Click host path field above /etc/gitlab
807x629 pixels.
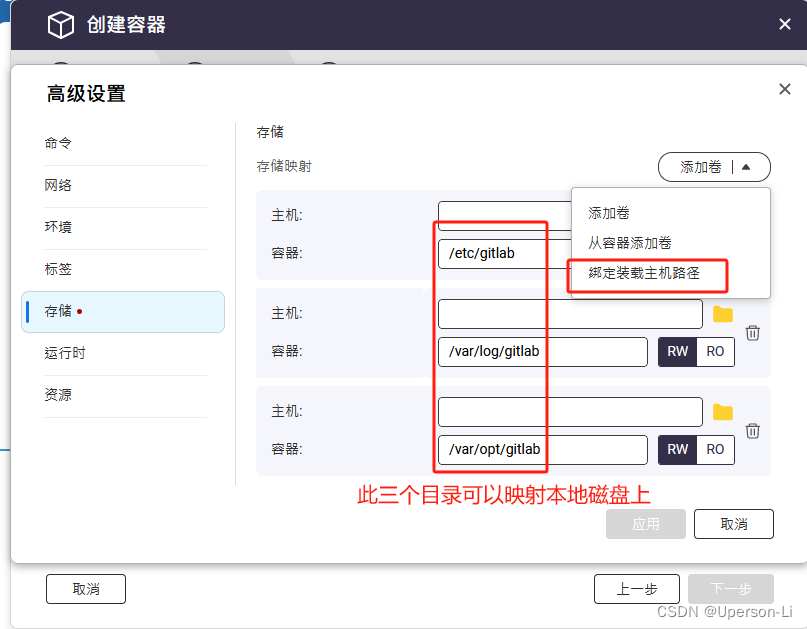[x=504, y=216]
